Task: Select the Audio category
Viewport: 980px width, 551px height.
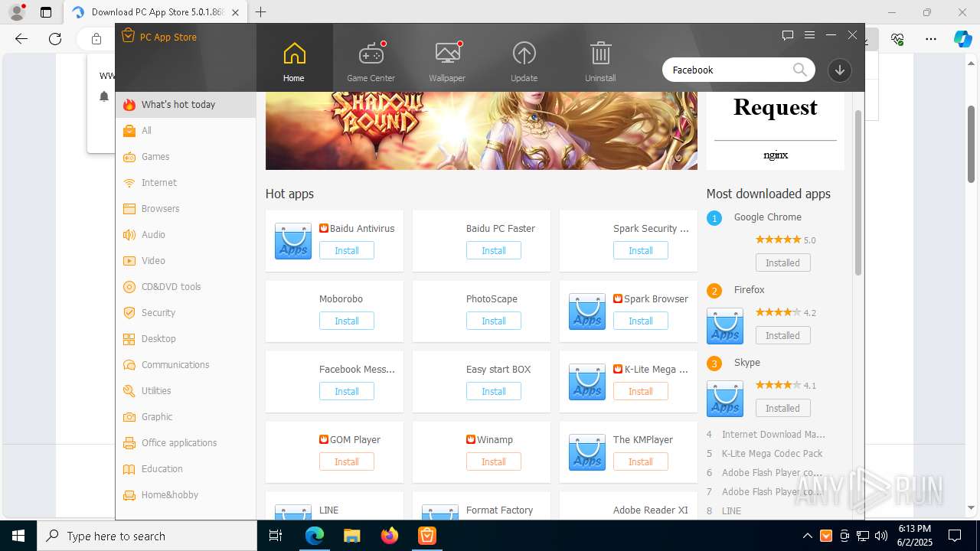Action: [186, 235]
